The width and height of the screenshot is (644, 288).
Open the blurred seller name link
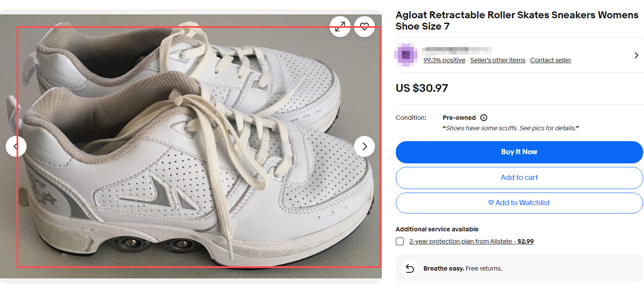(457, 50)
